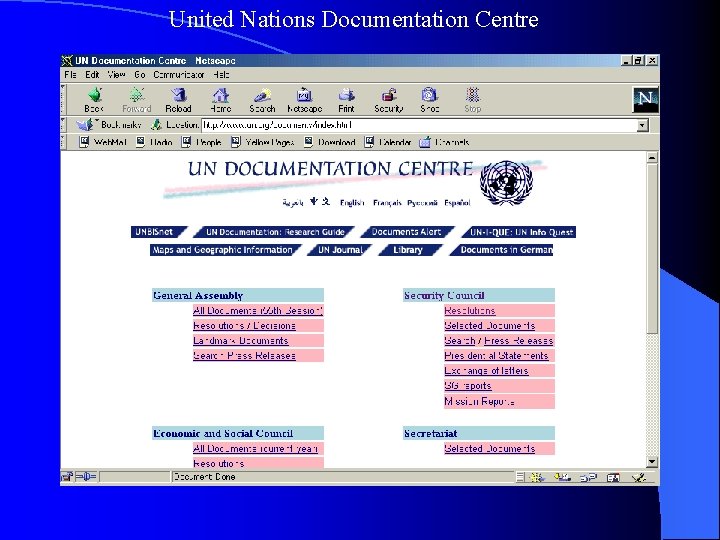Open Landmark Documents link
The image size is (720, 540).
(x=241, y=341)
